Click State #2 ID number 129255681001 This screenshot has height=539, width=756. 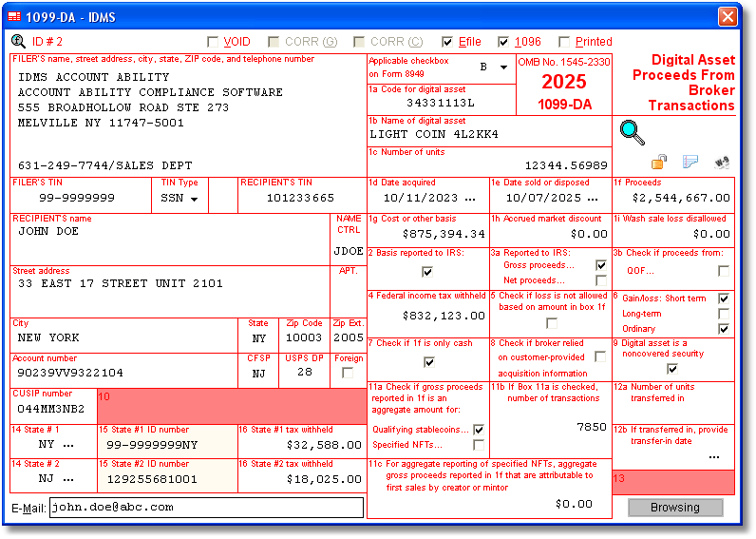pos(167,479)
